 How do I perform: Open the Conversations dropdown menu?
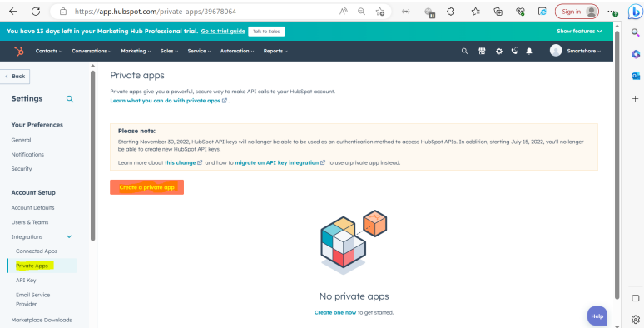tap(92, 51)
